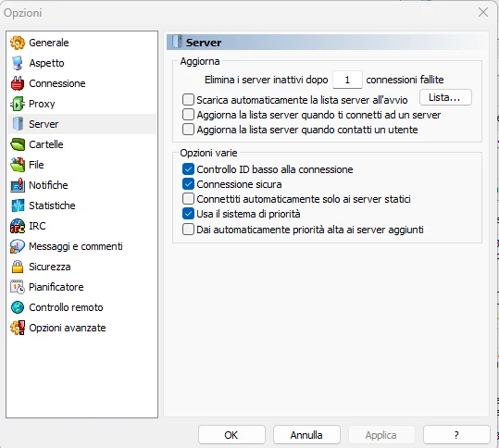Click the connessioni fallite number field

[347, 80]
